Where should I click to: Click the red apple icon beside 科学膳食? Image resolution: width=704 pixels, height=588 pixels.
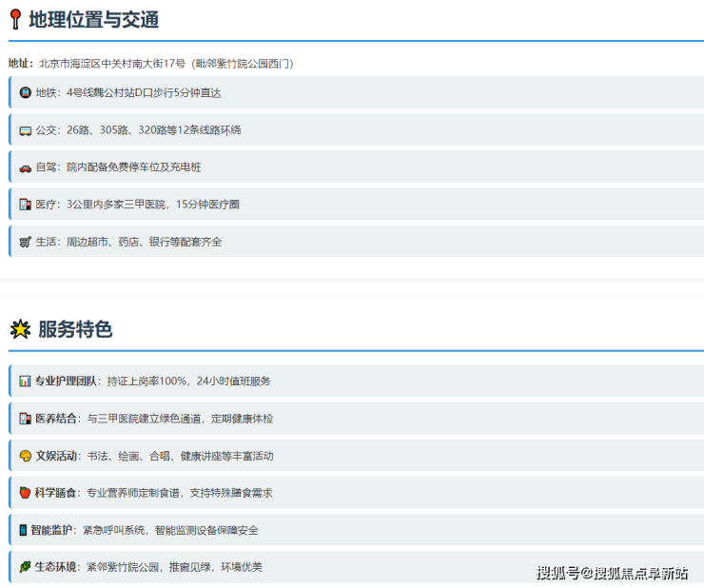point(26,493)
